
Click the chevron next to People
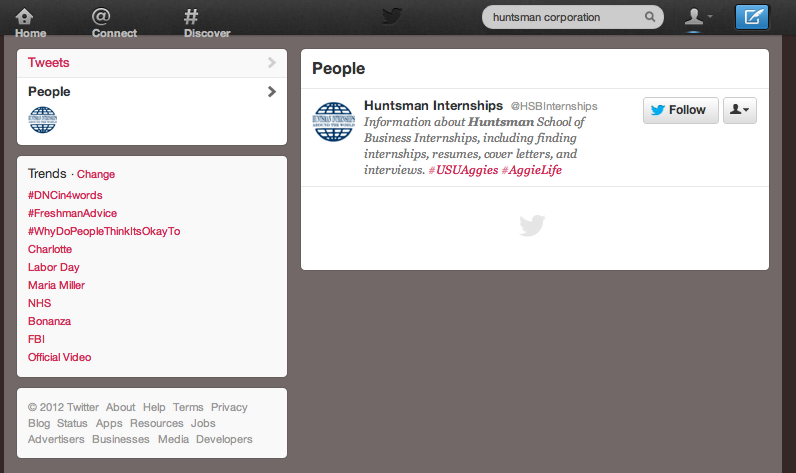(272, 92)
